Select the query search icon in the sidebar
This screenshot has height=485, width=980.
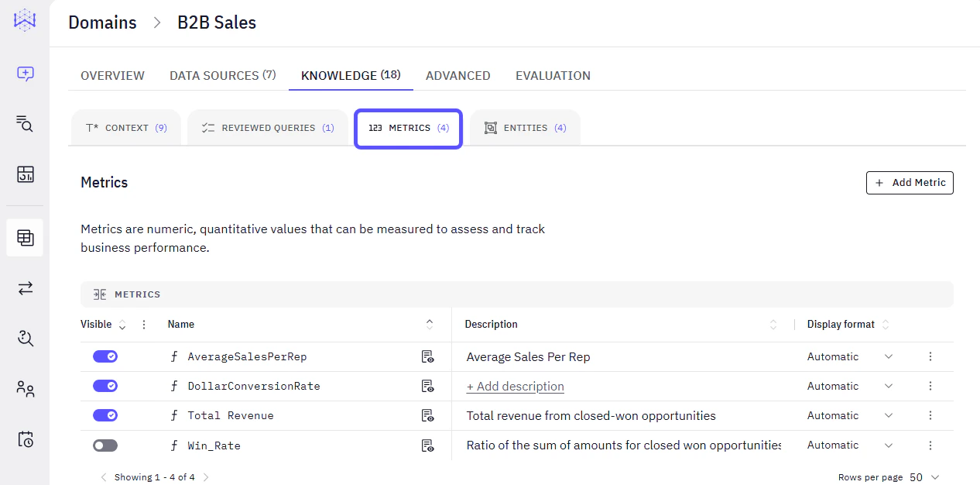tap(25, 123)
